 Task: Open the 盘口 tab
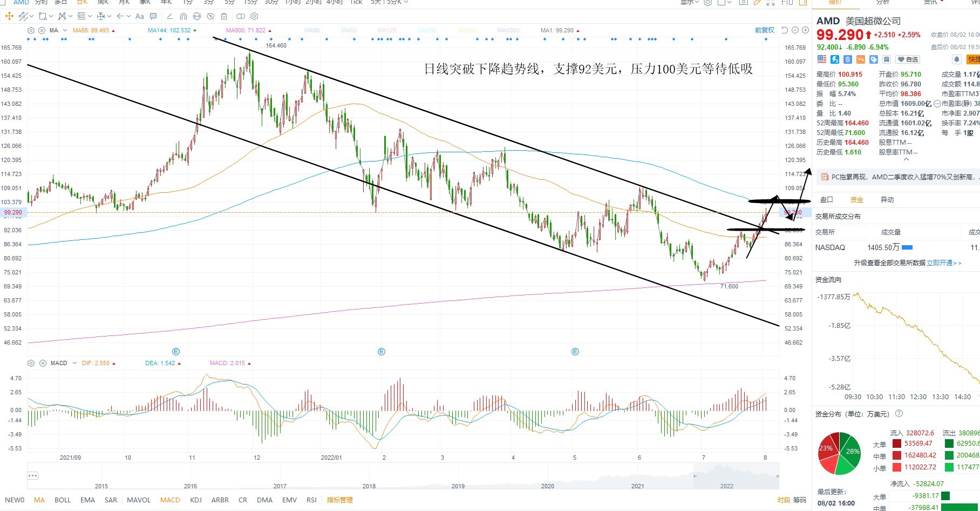826,199
